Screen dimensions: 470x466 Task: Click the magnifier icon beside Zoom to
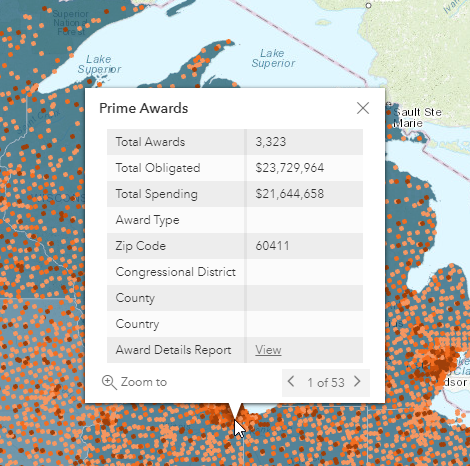109,382
